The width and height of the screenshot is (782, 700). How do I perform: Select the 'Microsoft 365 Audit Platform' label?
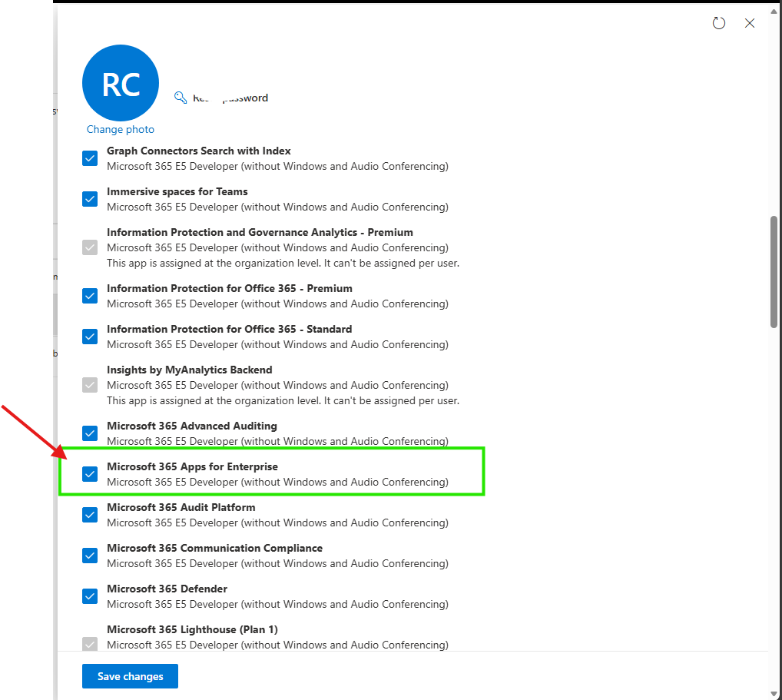click(181, 507)
